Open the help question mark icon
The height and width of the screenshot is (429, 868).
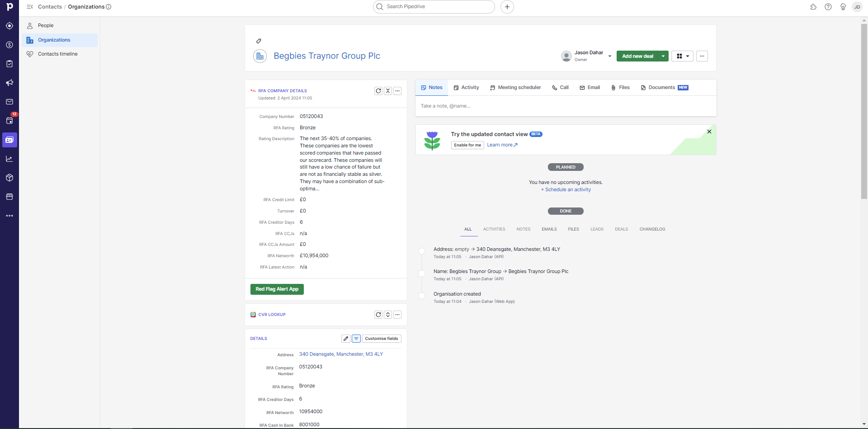click(x=828, y=7)
